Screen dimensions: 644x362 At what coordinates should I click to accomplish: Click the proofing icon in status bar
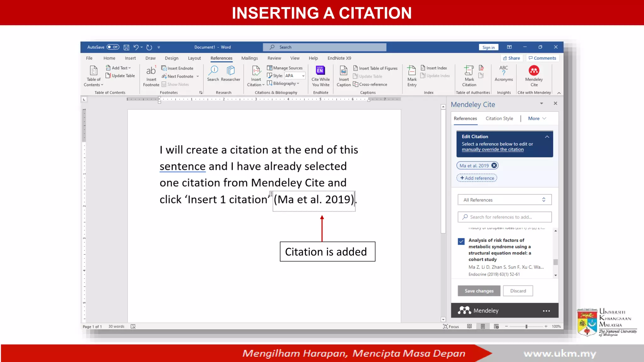point(133,326)
